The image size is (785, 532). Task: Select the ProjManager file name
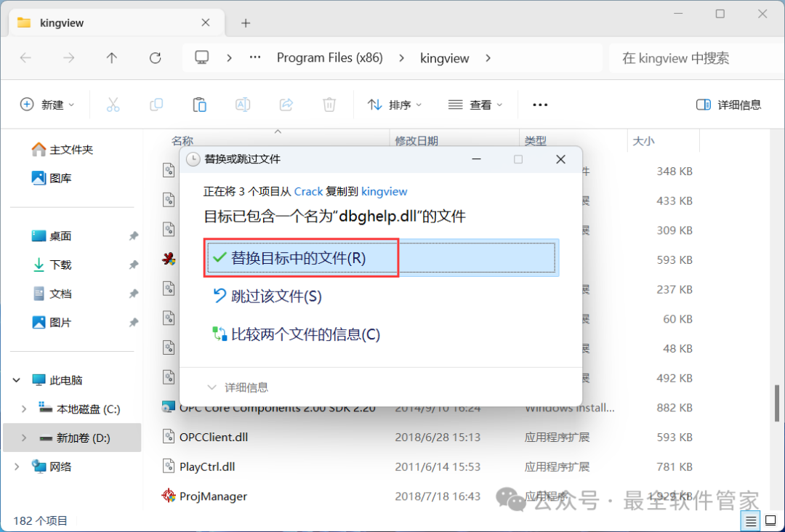213,496
